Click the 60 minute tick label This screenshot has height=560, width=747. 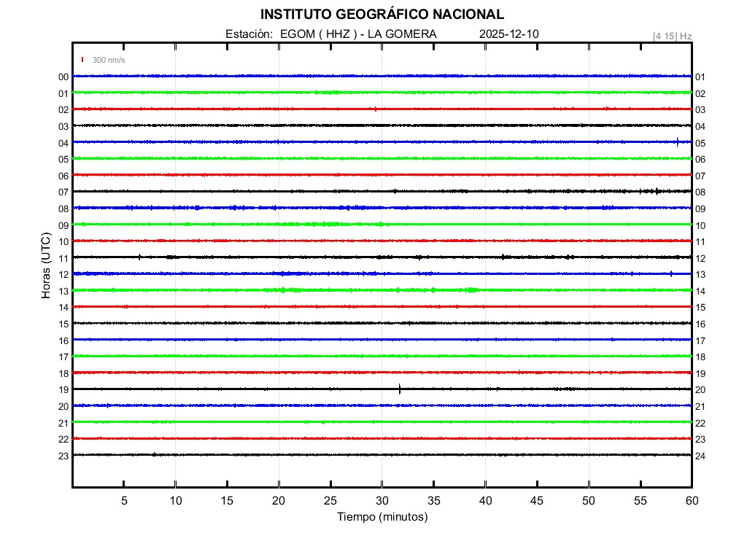tap(692, 501)
